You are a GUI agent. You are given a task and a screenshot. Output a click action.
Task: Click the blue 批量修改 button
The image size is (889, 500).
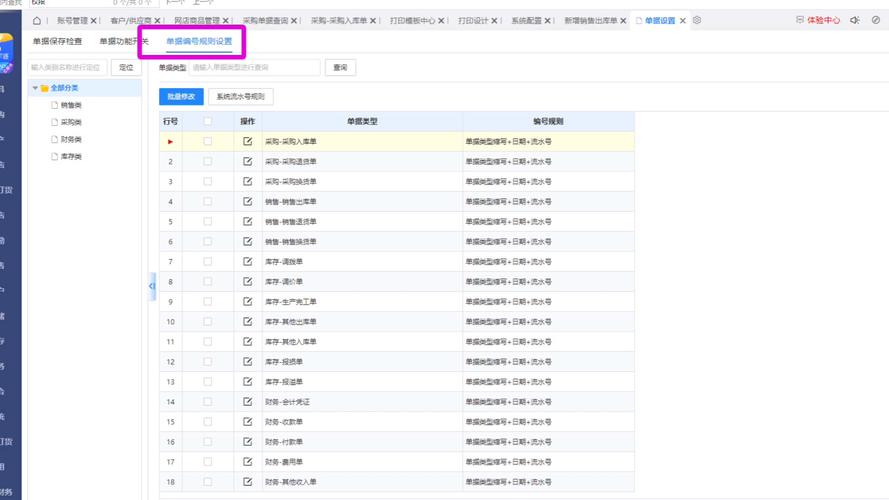tap(181, 96)
